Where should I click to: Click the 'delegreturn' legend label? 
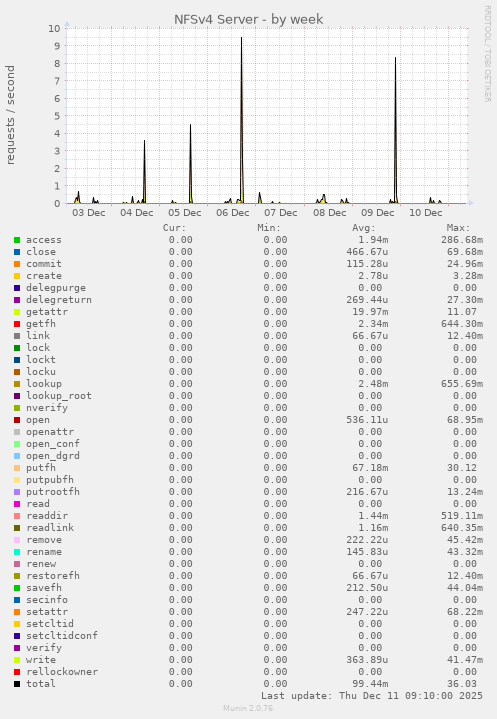[x=59, y=300]
